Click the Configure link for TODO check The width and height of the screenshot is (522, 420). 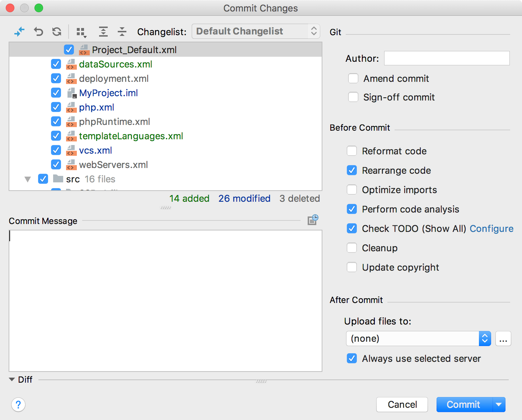[x=491, y=229]
